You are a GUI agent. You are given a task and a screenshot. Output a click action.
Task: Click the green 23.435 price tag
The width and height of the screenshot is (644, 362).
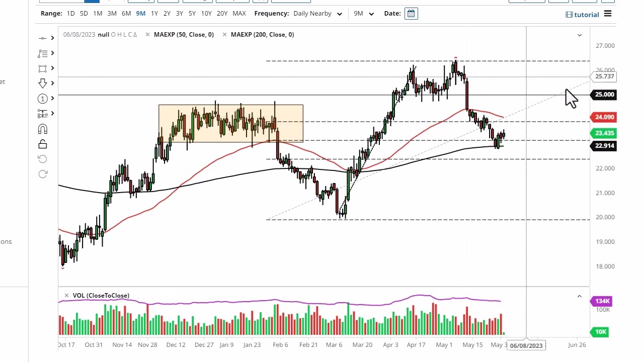604,133
